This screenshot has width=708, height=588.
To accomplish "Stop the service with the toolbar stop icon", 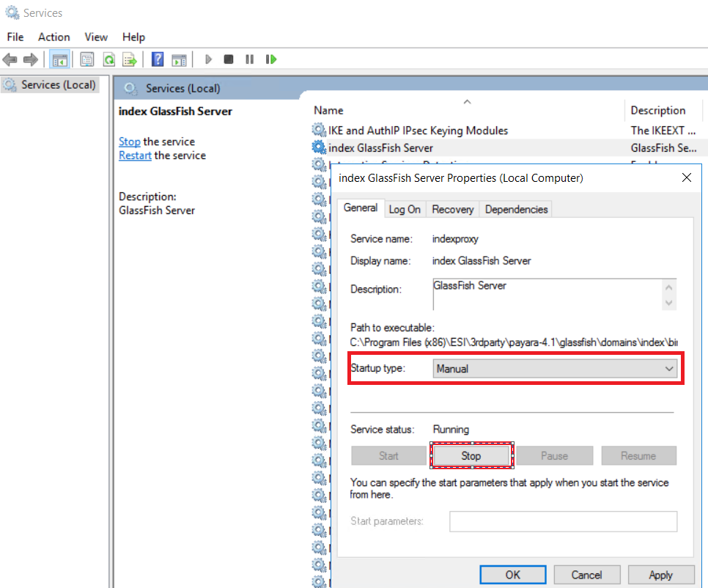I will point(229,59).
